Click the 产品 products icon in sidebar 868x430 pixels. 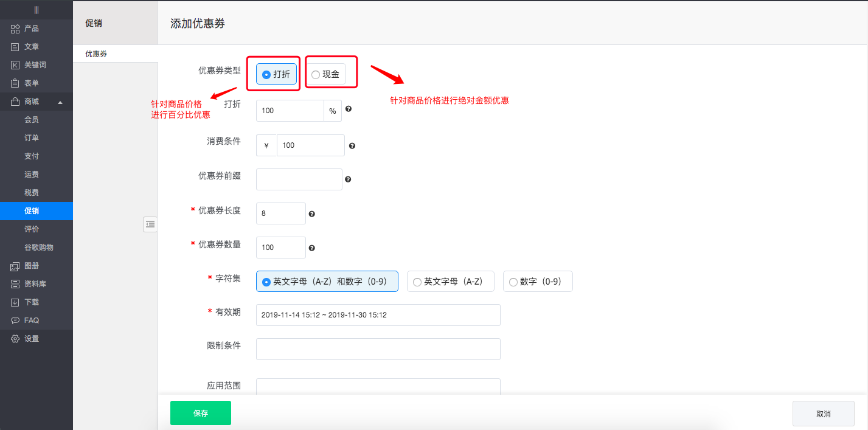coord(15,29)
